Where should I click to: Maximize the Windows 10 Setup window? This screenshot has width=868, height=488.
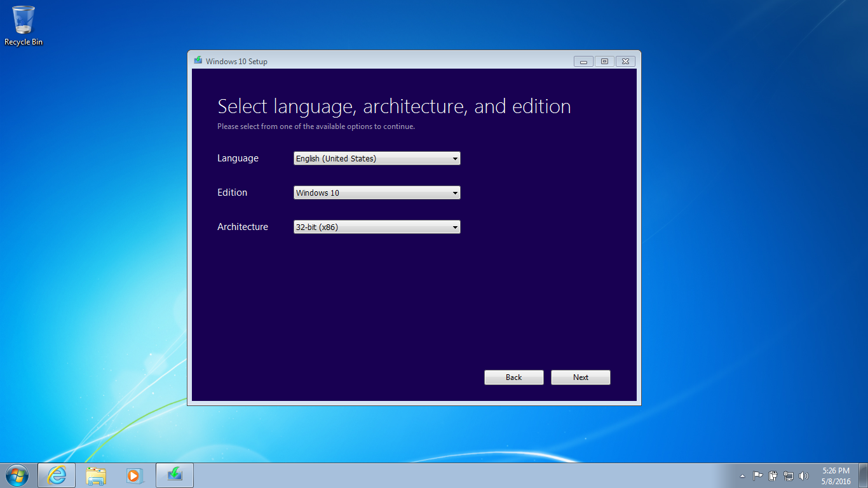604,62
